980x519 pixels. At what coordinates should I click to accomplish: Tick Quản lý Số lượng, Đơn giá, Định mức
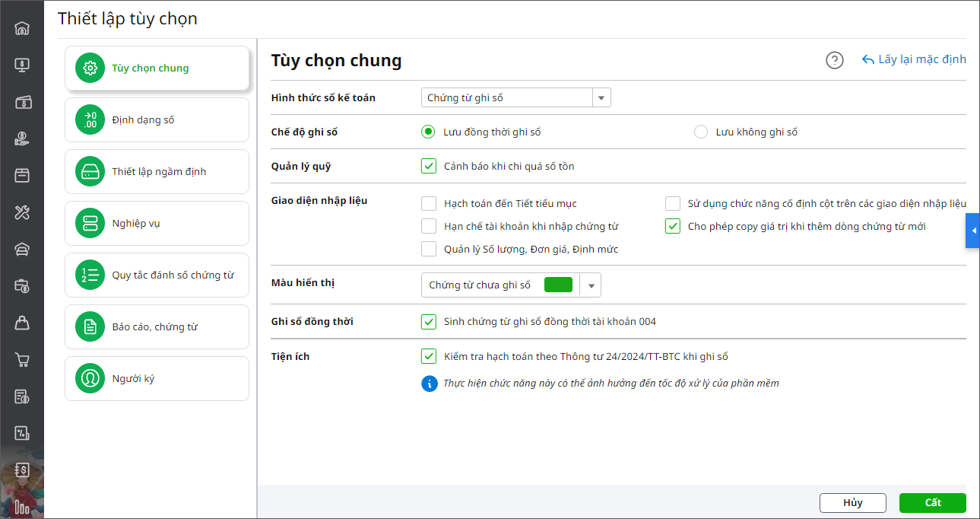(429, 249)
